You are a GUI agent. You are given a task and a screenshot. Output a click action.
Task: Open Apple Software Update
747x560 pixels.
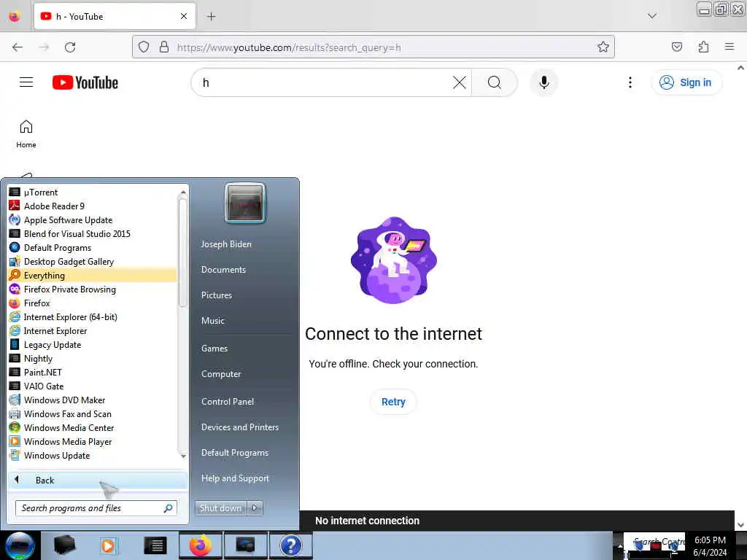93,220
